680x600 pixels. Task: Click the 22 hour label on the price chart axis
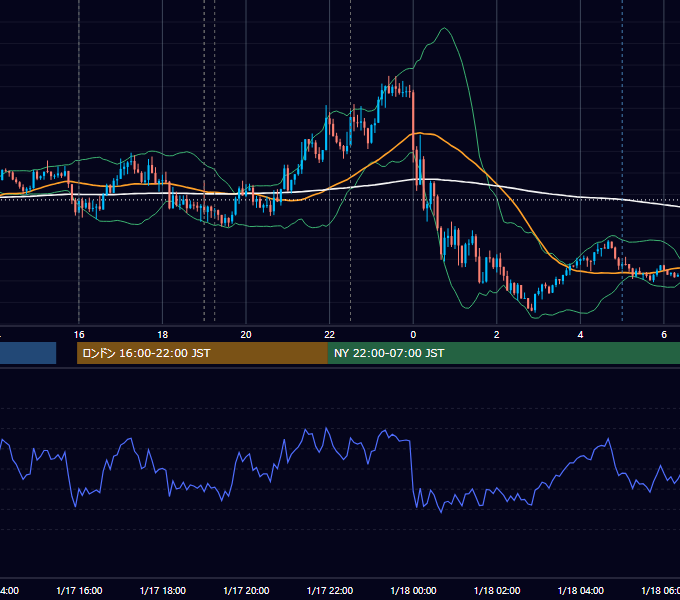click(x=330, y=335)
